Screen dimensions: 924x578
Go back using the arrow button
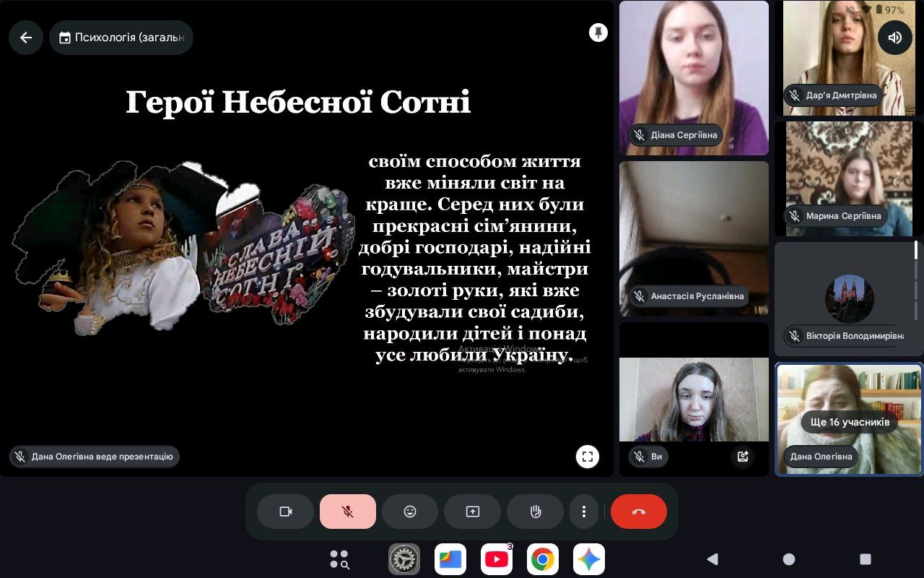[x=26, y=38]
